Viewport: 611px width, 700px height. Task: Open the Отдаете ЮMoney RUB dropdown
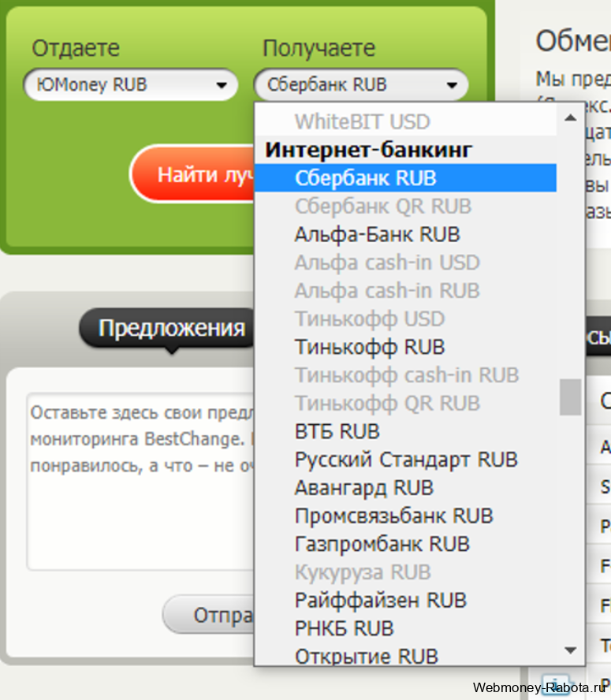click(130, 84)
